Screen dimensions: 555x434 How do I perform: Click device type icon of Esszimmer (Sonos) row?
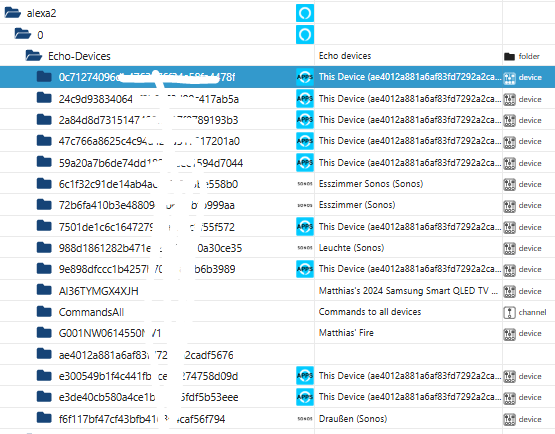pyautogui.click(x=509, y=206)
